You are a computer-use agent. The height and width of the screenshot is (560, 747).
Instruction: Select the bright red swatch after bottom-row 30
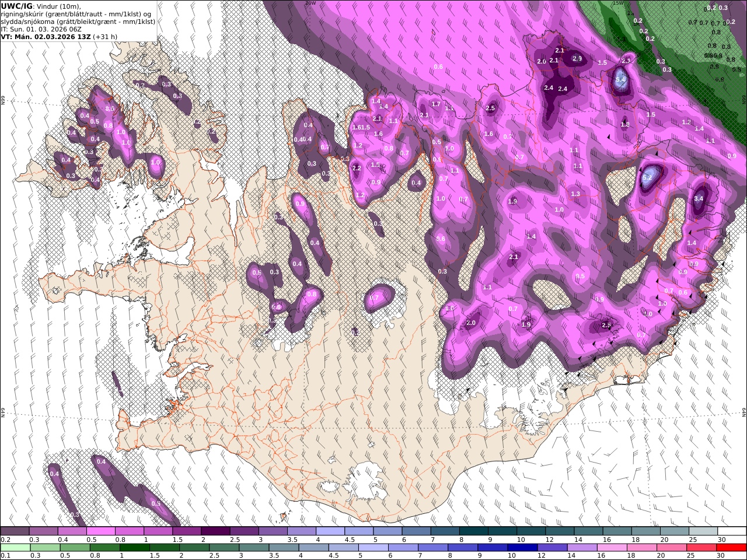pyautogui.click(x=731, y=547)
